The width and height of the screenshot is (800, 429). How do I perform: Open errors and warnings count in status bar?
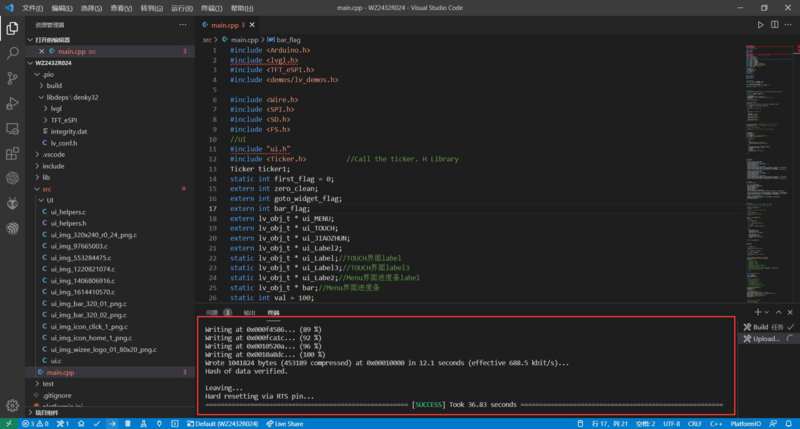coord(35,423)
